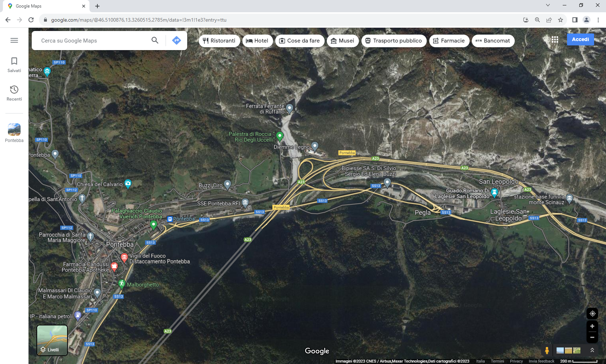Screen dimensions: 606x364
Task: Click the Accedi sign-in button
Action: pos(580,39)
